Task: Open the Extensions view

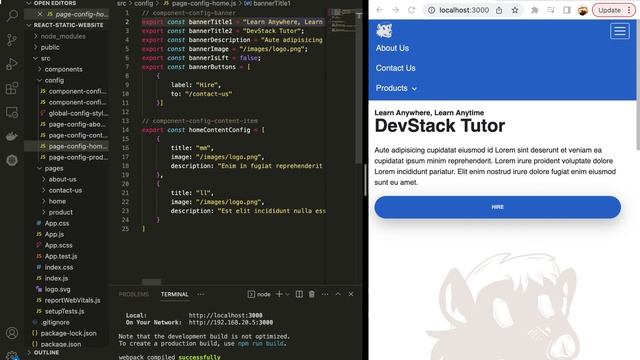Action: coord(12,88)
